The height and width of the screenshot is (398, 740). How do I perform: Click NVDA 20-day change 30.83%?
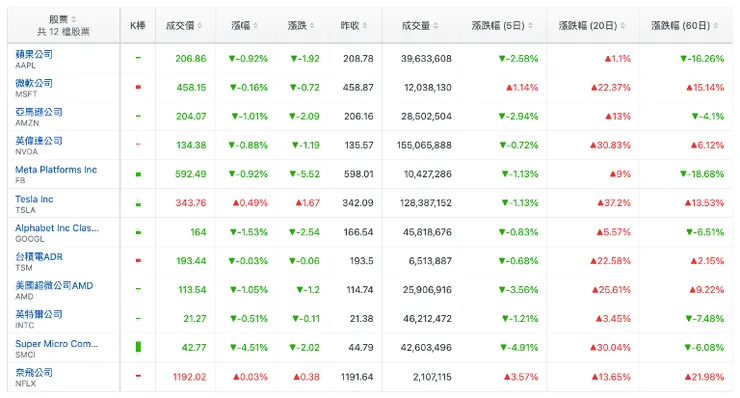(x=610, y=145)
